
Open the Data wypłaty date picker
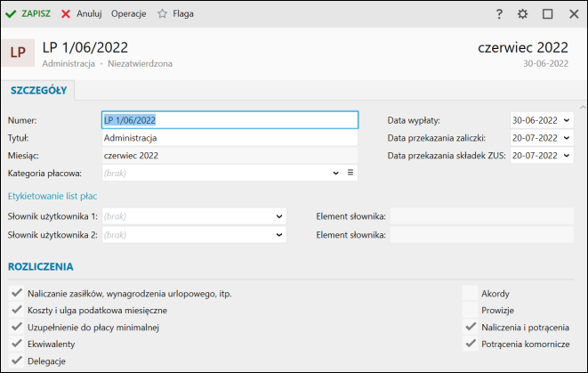pos(568,120)
